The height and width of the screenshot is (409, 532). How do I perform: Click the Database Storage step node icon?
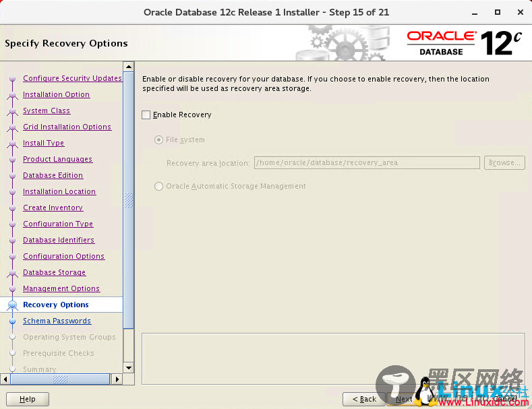point(13,273)
